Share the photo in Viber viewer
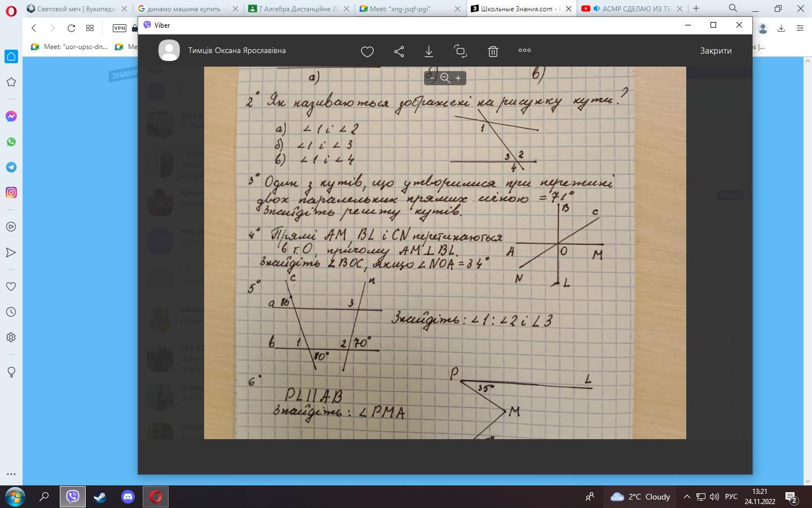 [x=399, y=51]
